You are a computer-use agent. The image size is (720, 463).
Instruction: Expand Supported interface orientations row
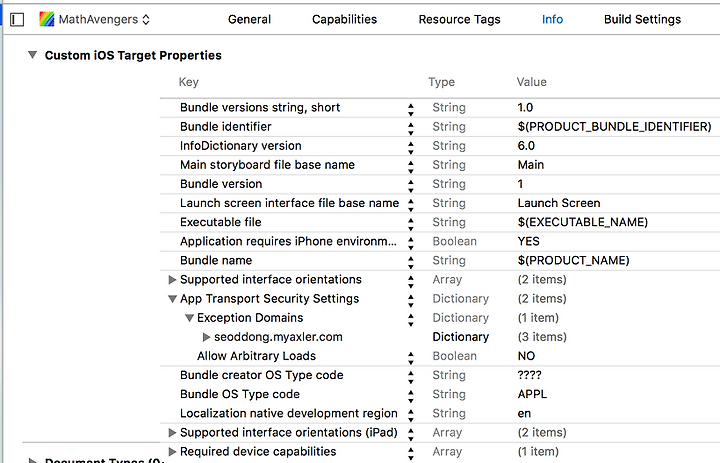point(172,279)
